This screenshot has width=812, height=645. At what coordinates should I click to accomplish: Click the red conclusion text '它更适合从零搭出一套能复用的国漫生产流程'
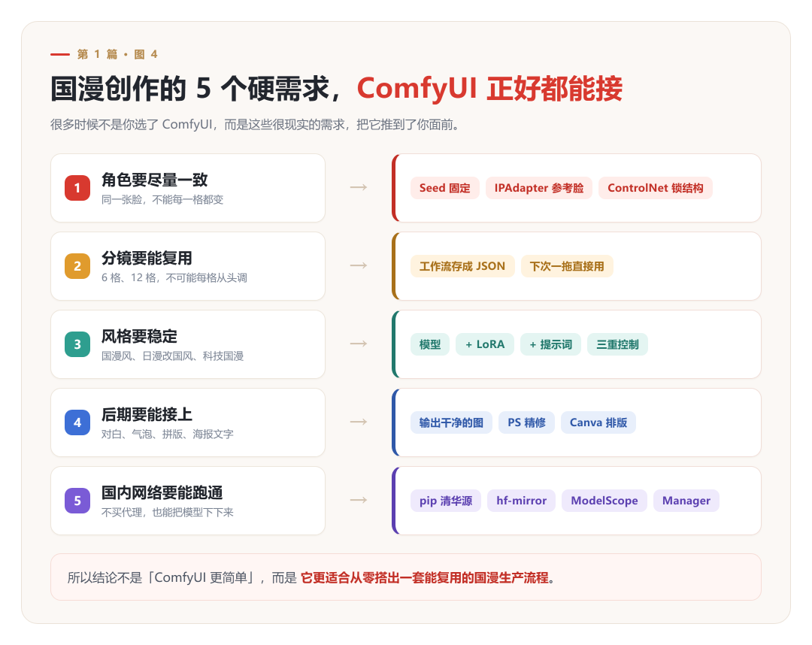424,577
